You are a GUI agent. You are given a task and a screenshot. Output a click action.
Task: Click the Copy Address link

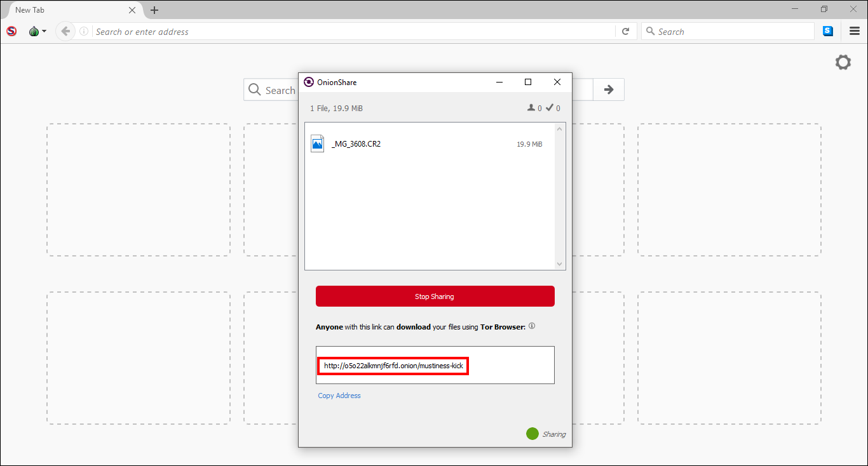339,396
